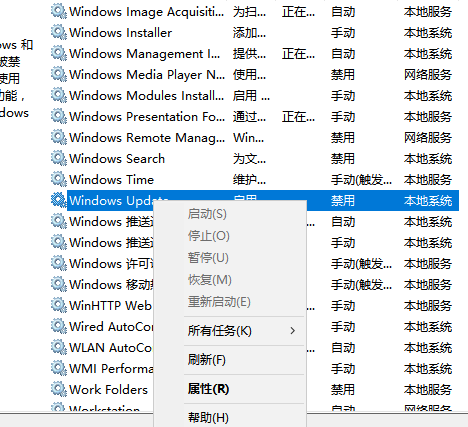This screenshot has width=468, height=427.
Task: Select the Windows Remote Management service name
Action: (147, 138)
